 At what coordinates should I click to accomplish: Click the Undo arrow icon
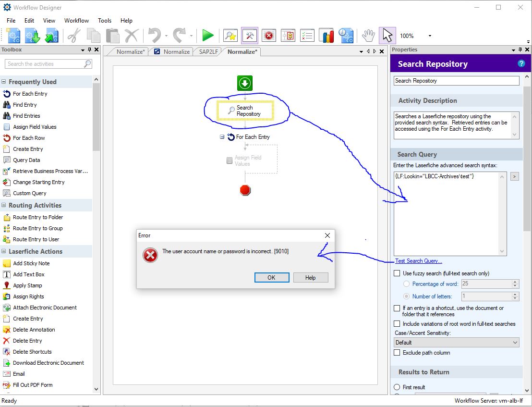tap(155, 36)
